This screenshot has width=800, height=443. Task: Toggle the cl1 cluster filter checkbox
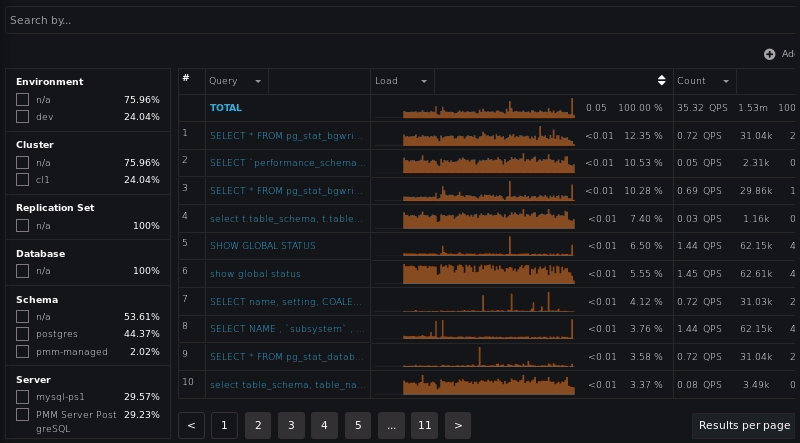click(x=22, y=180)
